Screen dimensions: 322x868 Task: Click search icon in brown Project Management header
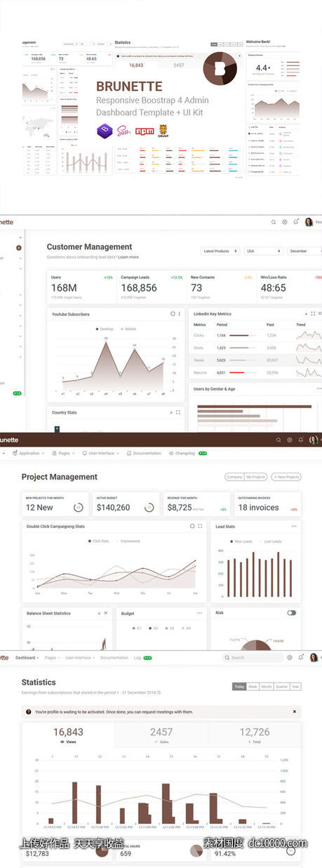(279, 440)
